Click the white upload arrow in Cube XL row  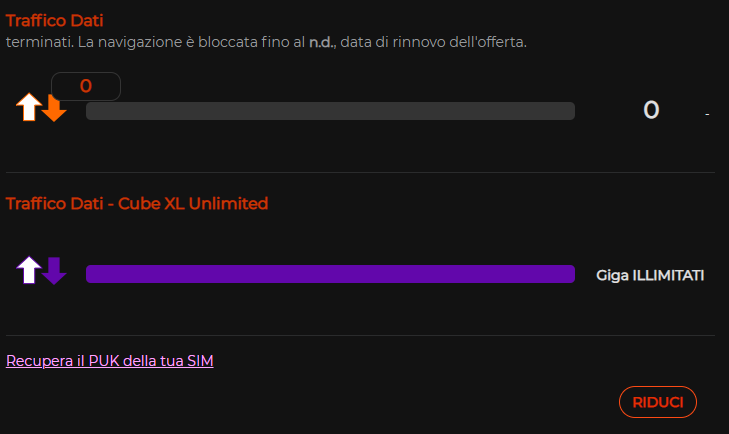(x=29, y=269)
